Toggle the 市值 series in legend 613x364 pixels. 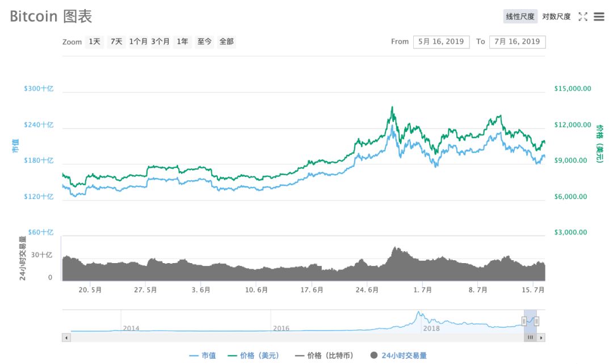(x=203, y=355)
